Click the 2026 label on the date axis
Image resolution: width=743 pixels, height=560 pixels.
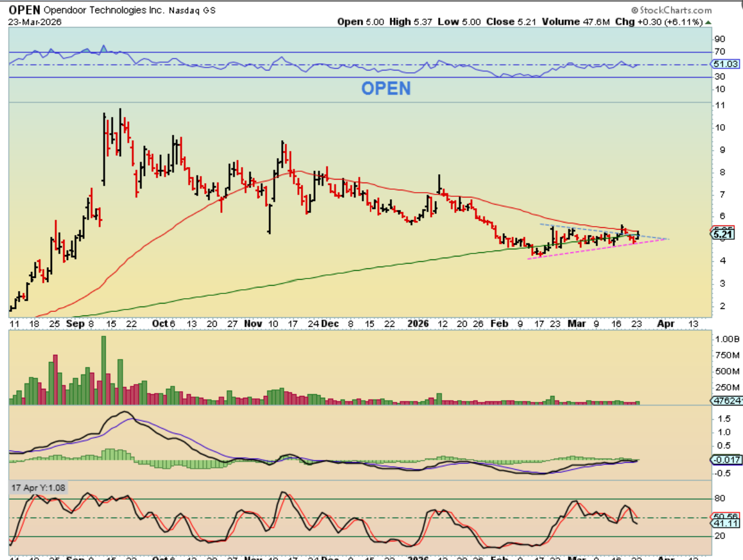418,323
